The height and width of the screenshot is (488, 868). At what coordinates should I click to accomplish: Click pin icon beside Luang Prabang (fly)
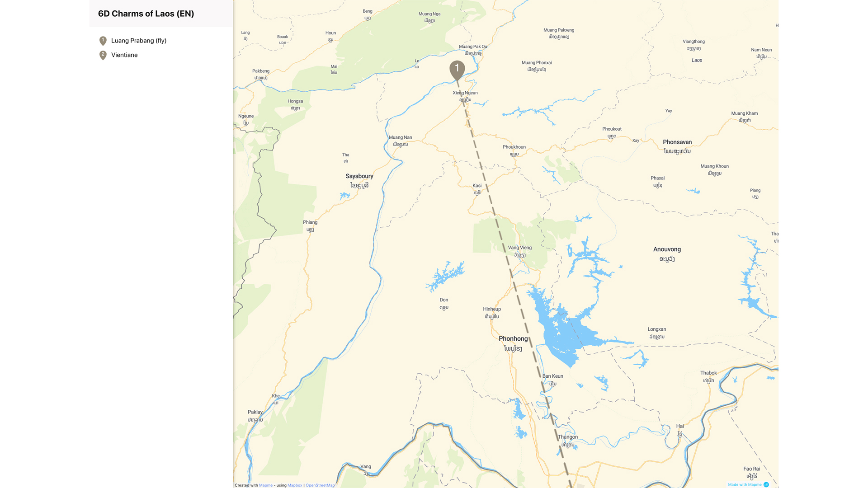tap(103, 41)
